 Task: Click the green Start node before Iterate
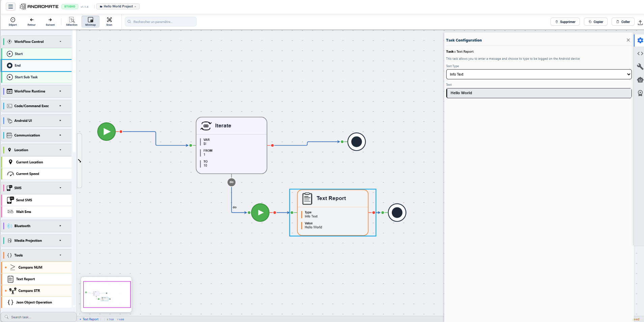pyautogui.click(x=106, y=132)
